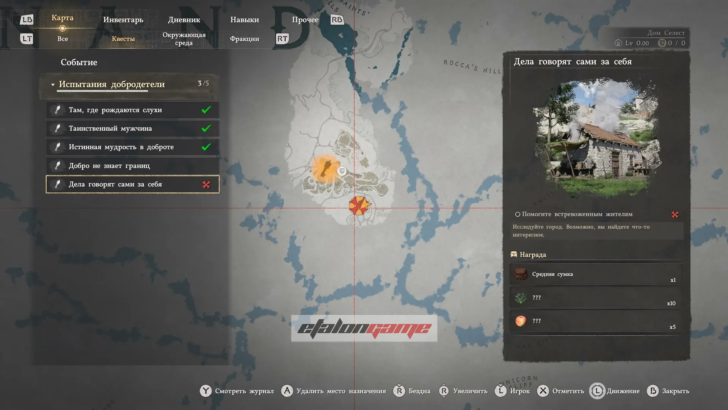
Task: Click the B button 'Закрыть' icon
Action: (653, 391)
